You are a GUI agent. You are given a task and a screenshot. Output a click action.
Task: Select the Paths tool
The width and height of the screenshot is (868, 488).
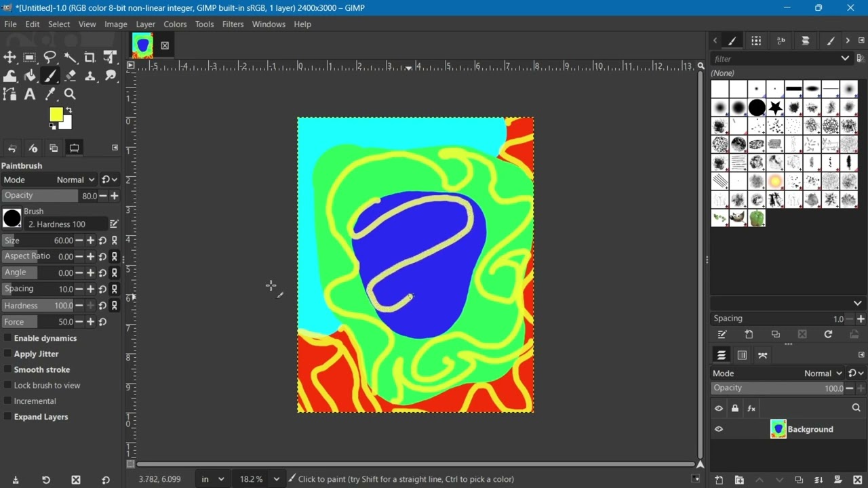9,94
